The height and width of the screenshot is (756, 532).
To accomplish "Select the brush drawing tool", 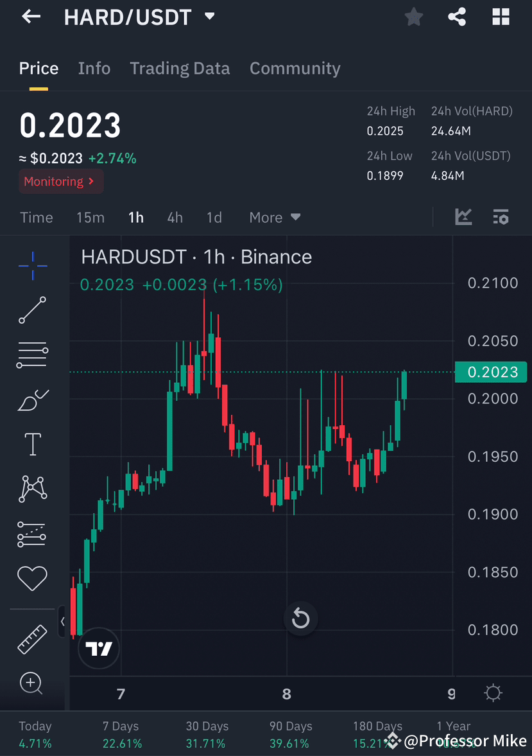I will click(x=32, y=399).
